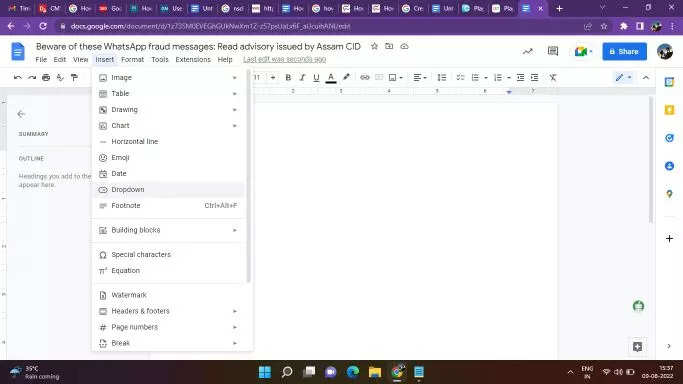Click the Bold formatting icon
Image resolution: width=683 pixels, height=384 pixels.
[288, 77]
